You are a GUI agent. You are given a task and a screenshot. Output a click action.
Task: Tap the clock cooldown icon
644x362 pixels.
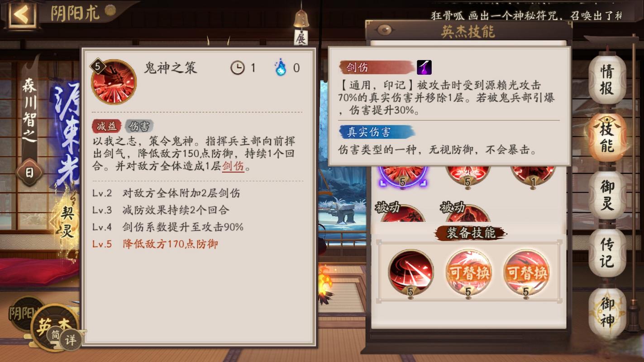pos(237,68)
